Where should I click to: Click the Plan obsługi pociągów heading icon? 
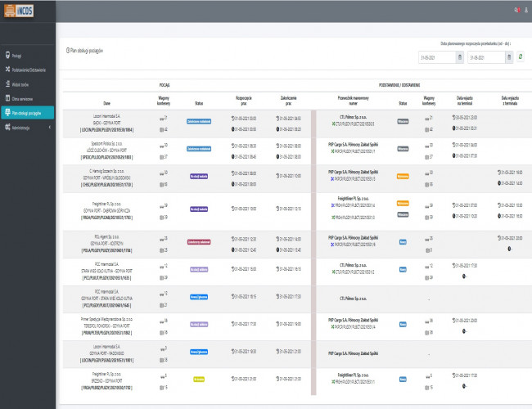(68, 51)
